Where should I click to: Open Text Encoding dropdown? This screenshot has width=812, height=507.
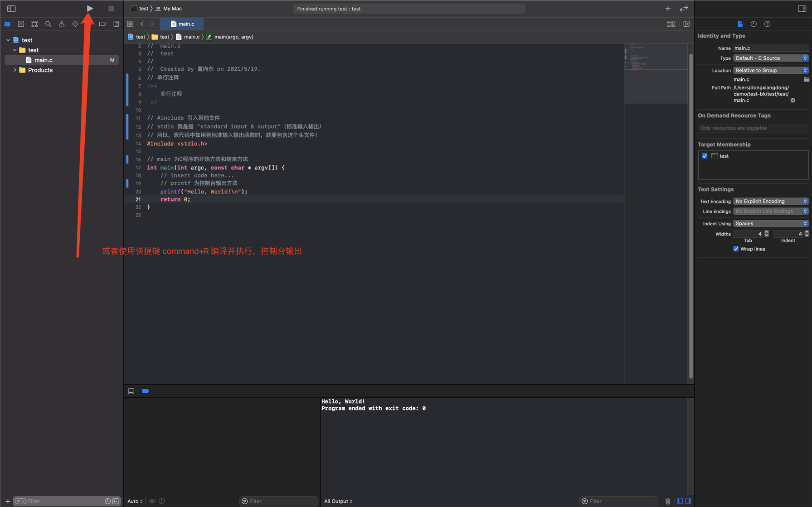click(771, 201)
